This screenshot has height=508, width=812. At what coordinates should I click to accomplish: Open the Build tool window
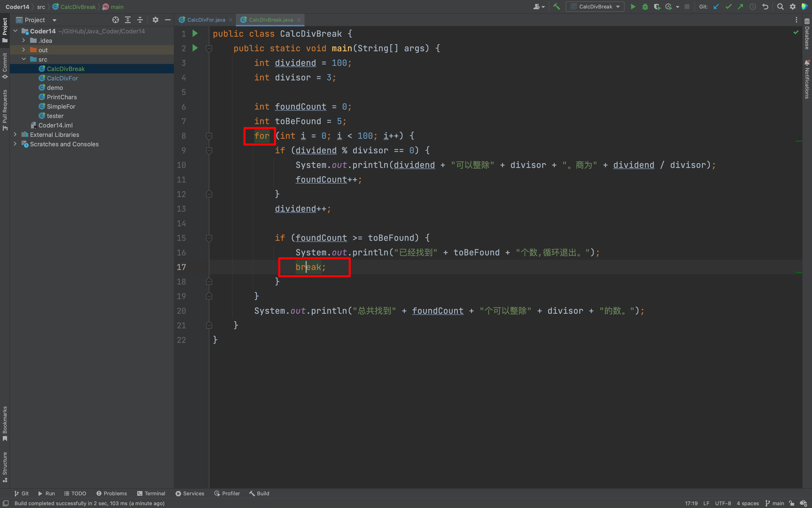click(x=259, y=493)
